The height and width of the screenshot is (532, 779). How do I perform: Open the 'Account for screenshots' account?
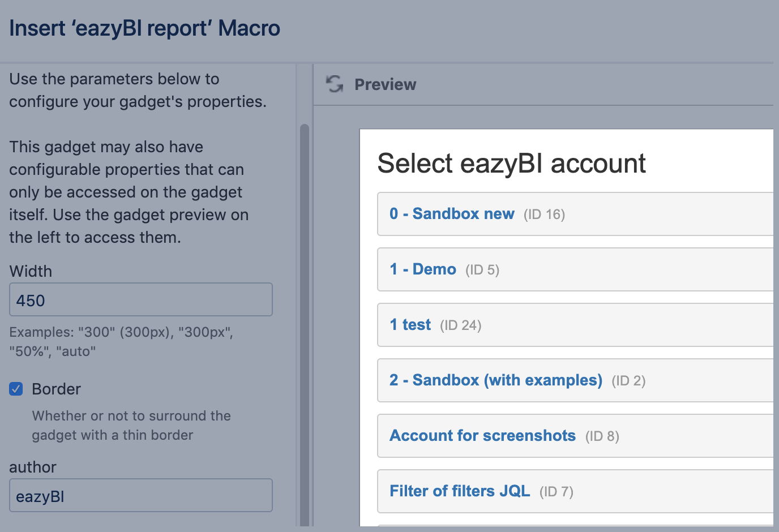(482, 436)
